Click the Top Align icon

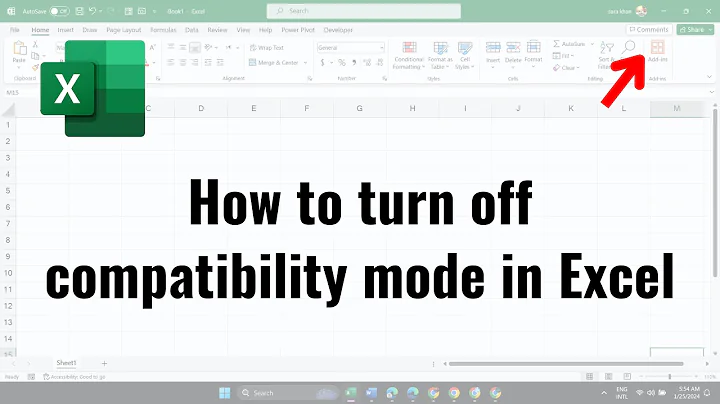(x=171, y=47)
